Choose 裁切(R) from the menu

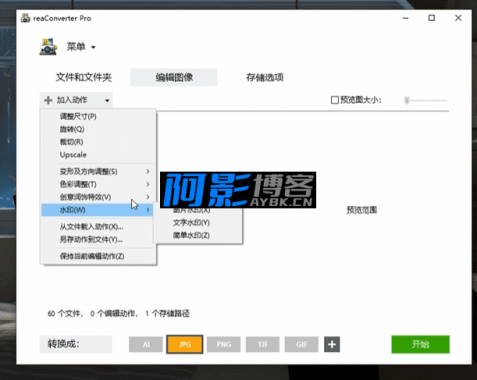click(x=98, y=142)
